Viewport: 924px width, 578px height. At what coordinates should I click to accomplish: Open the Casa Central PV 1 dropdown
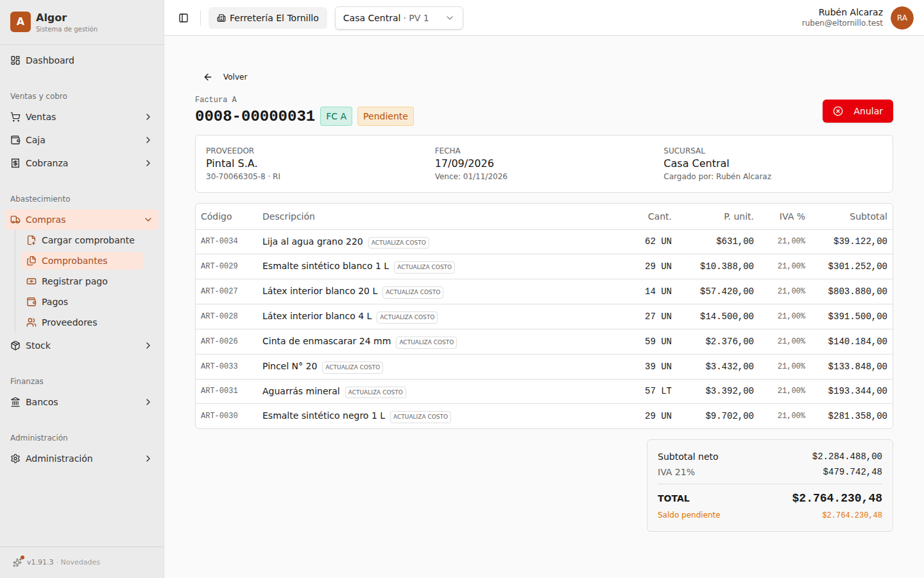point(399,18)
